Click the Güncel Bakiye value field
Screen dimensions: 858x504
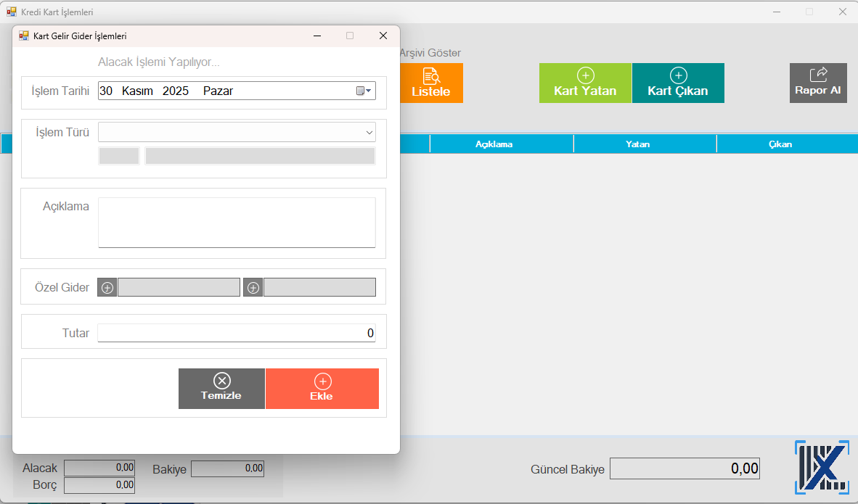click(684, 468)
